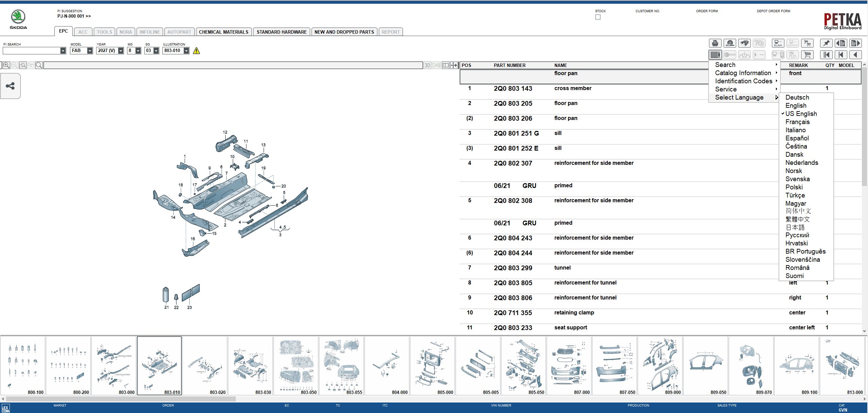Open the MODEL dropdown showing FAB
Image resolution: width=868 pixels, height=413 pixels.
90,51
